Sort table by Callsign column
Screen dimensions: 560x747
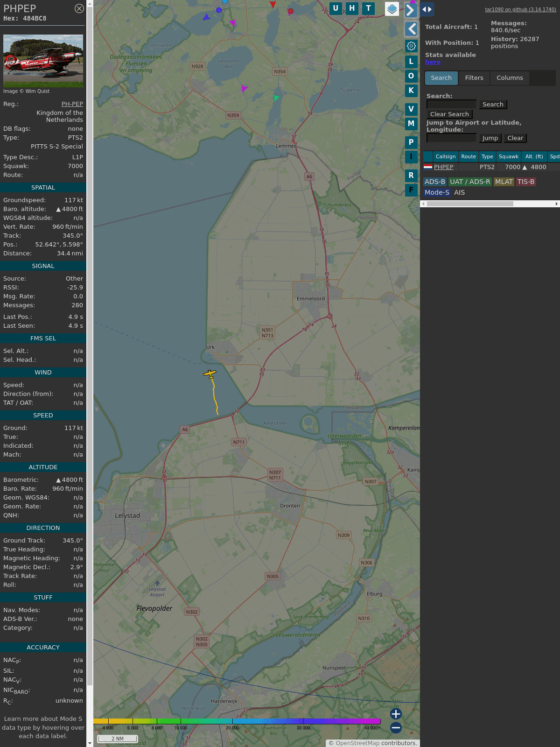click(x=446, y=157)
